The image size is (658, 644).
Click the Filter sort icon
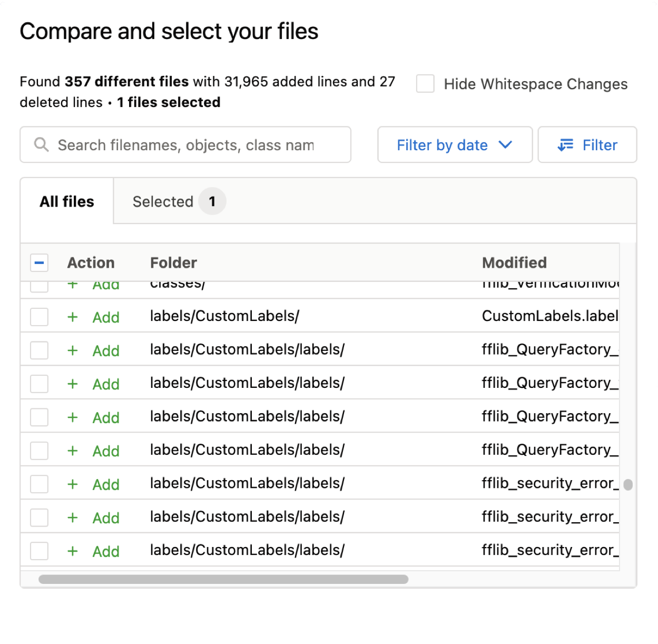(x=565, y=145)
